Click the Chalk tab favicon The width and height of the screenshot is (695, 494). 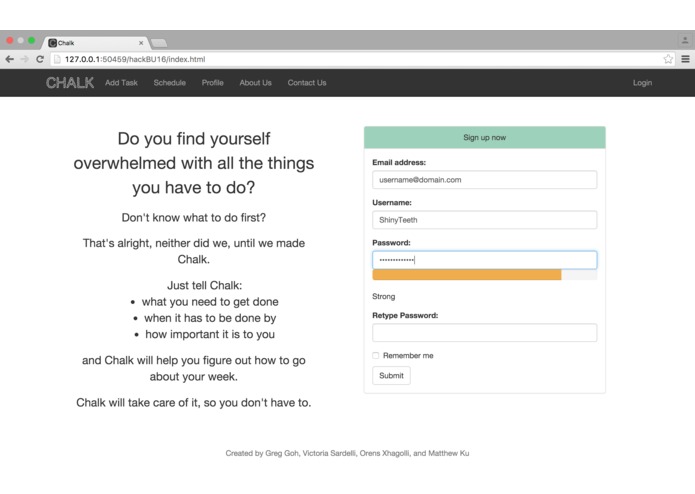(52, 43)
